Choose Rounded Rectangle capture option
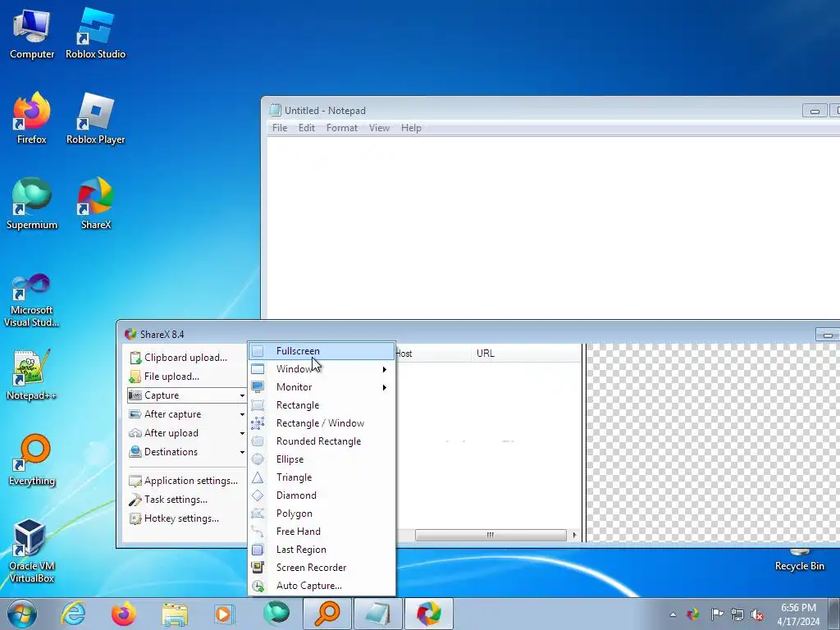The height and width of the screenshot is (630, 840). [322, 441]
